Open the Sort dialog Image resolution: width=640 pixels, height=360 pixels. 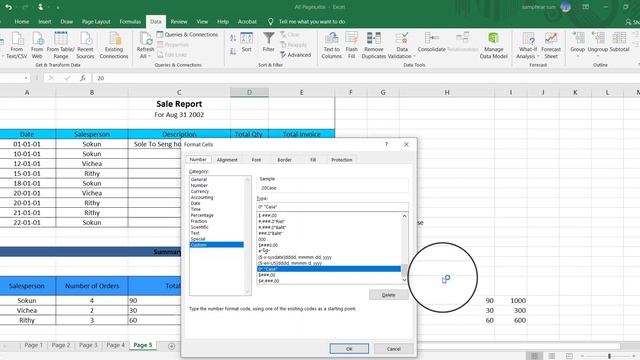247,42
